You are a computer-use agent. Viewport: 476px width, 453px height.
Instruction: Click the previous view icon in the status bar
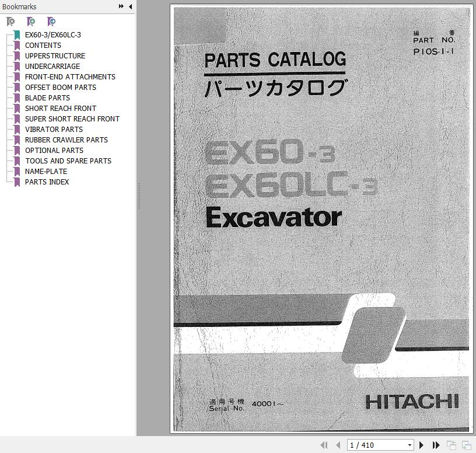pos(452,445)
